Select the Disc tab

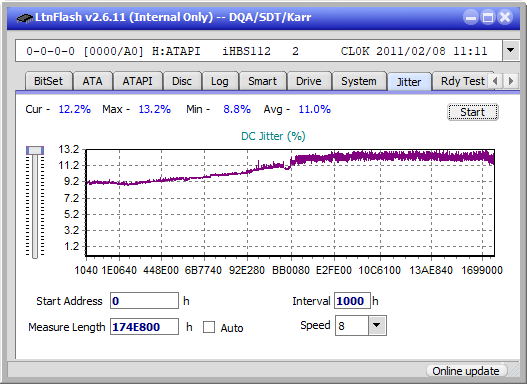pos(182,81)
